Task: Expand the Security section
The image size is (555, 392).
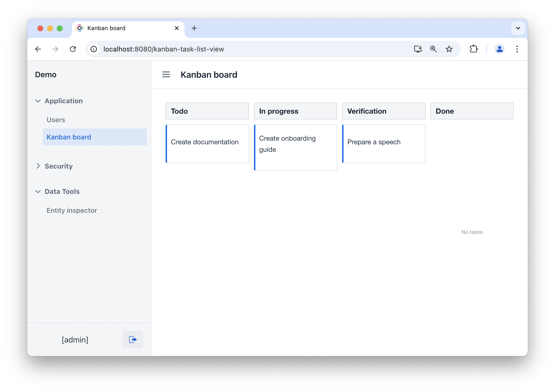Action: (59, 166)
